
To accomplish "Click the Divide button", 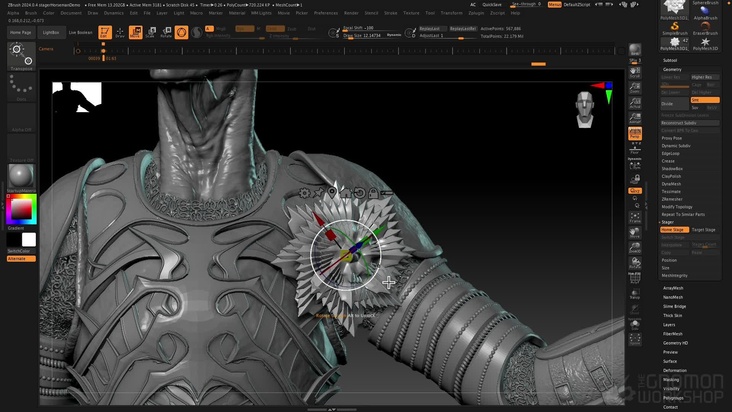I will coord(669,104).
